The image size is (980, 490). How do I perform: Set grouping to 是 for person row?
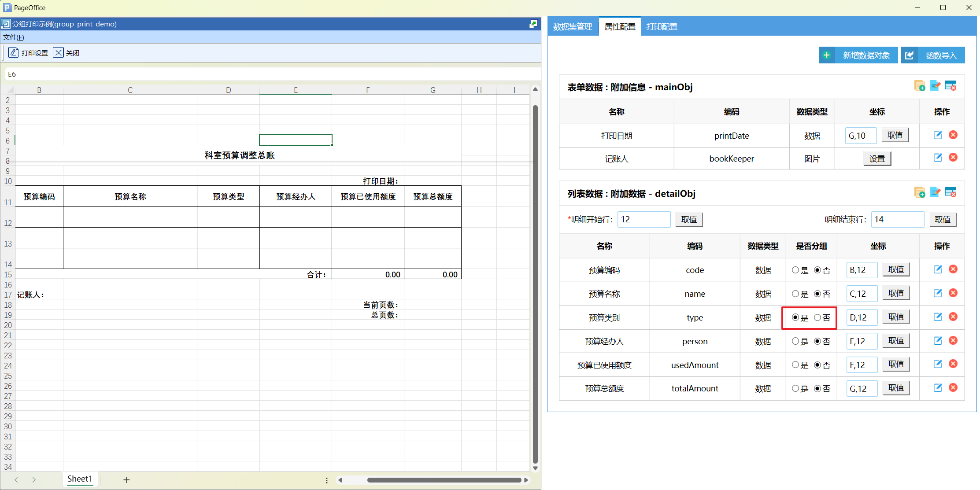(795, 341)
